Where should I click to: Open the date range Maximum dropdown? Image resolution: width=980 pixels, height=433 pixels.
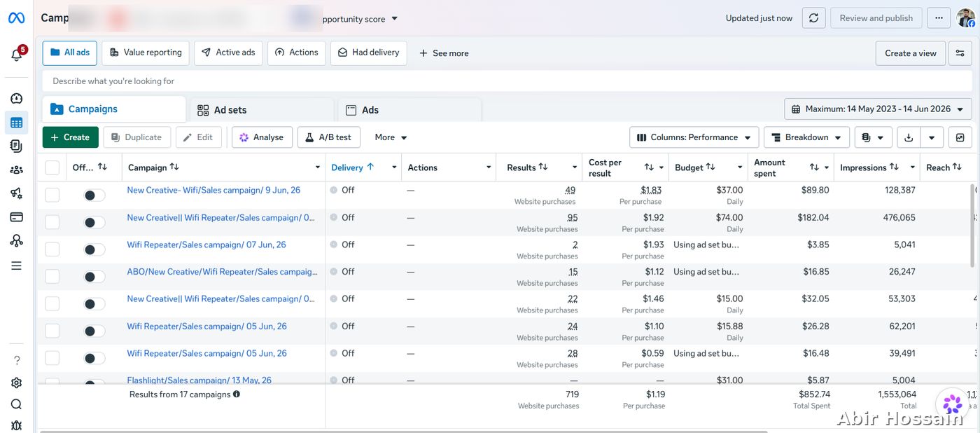(878, 109)
